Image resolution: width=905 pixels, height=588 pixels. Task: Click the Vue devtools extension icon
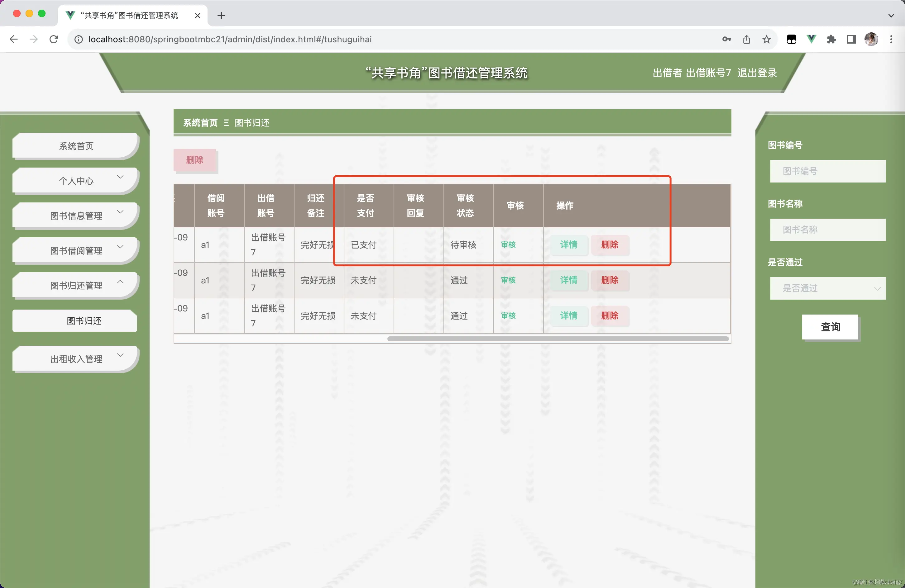(x=811, y=39)
